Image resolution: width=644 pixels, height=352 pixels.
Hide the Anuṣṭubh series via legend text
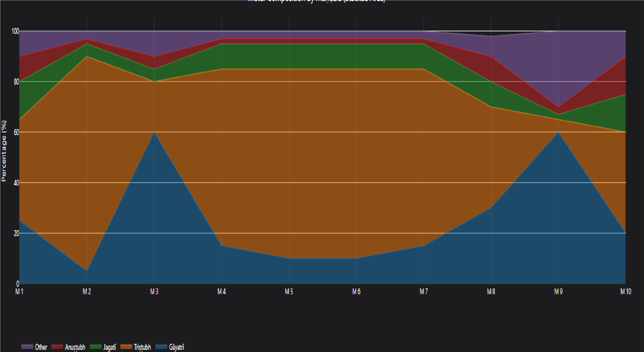[75, 347]
